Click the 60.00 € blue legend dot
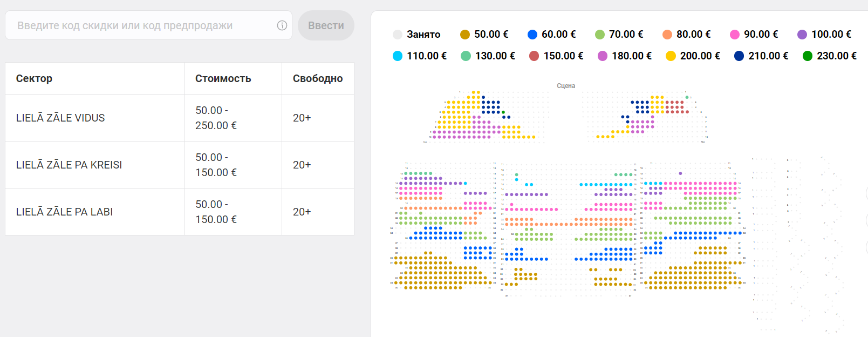The height and width of the screenshot is (337, 868). click(532, 35)
